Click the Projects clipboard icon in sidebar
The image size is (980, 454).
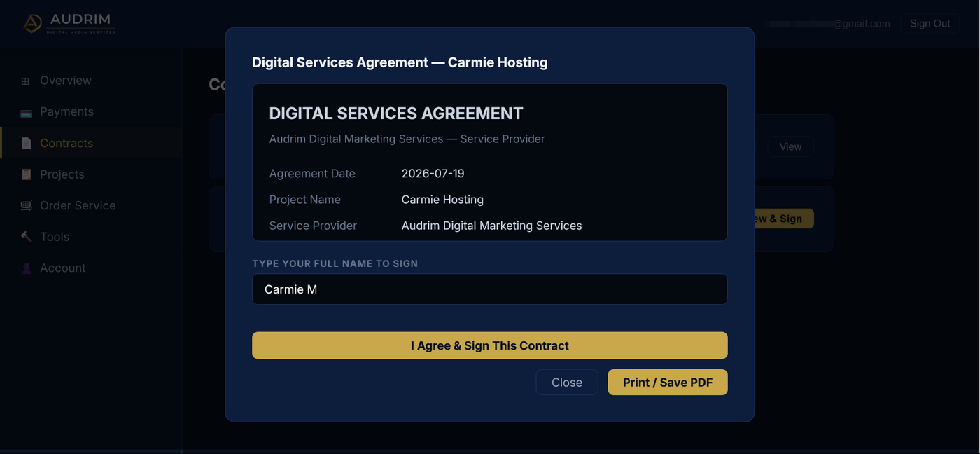click(26, 174)
